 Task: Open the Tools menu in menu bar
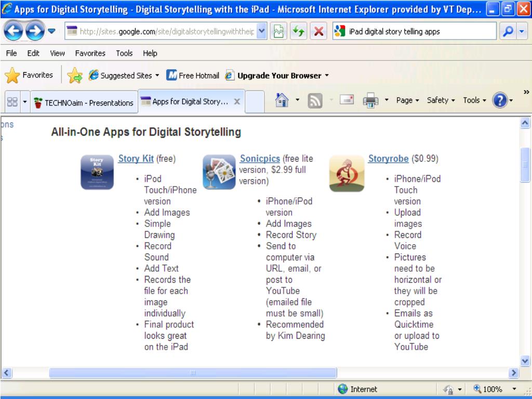pos(124,54)
